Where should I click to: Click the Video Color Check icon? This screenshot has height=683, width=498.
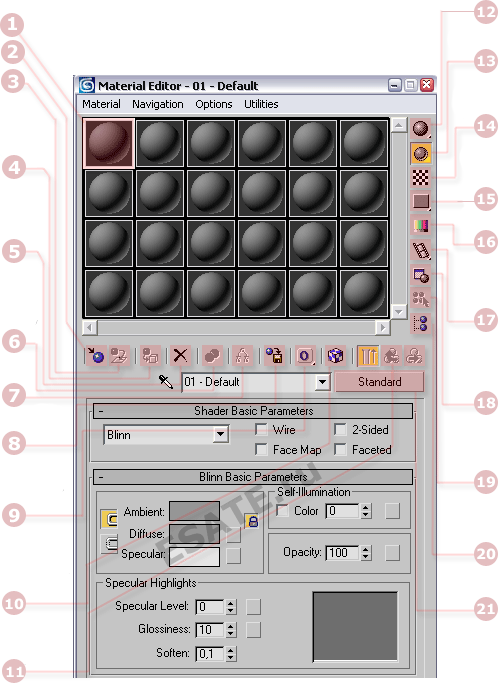click(x=420, y=226)
